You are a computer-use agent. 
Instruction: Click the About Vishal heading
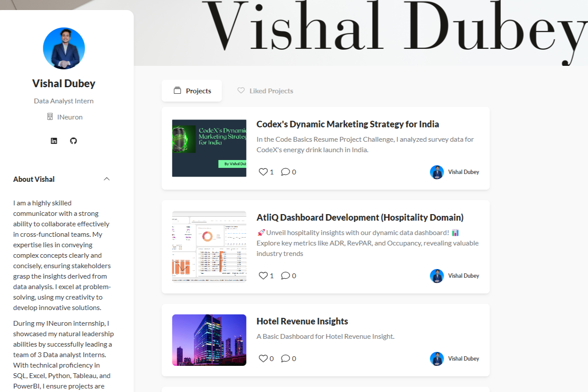coord(34,179)
